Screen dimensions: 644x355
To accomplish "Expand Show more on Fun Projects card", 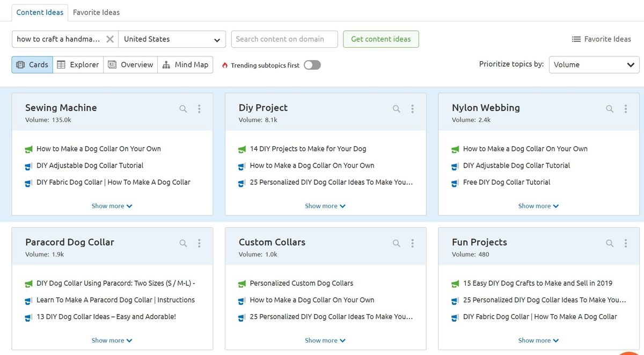I will (538, 340).
